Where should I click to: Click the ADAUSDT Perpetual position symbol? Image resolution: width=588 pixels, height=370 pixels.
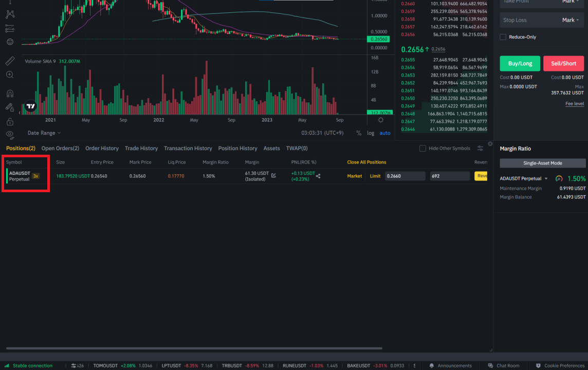click(x=20, y=176)
